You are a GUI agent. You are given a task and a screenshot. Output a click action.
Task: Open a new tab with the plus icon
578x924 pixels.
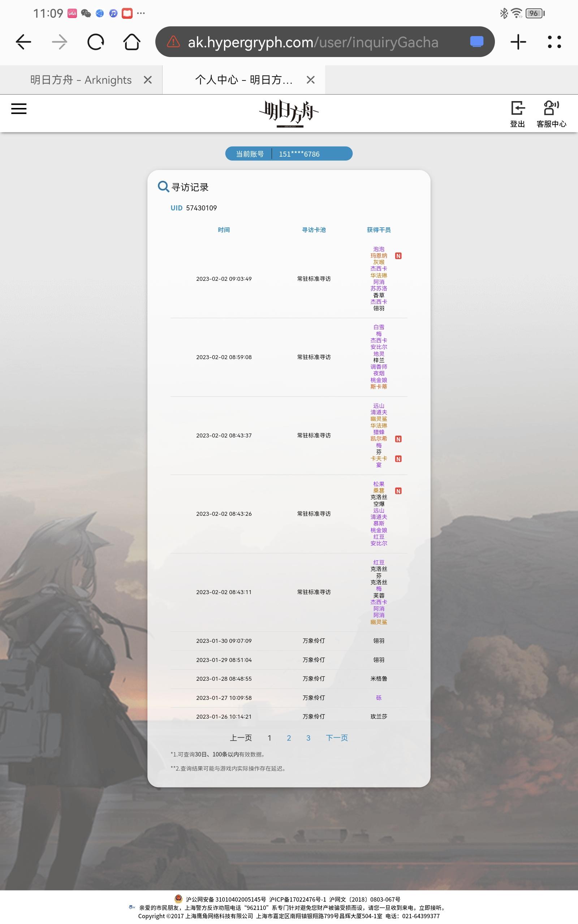(518, 42)
